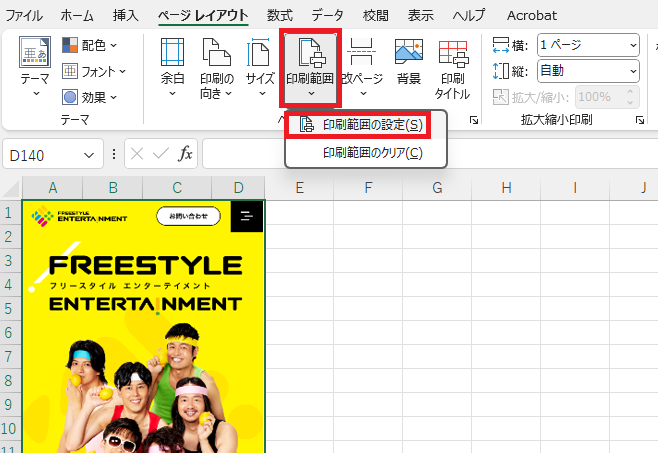The height and width of the screenshot is (453, 658).
Task: Click the fx insert function icon
Action: [185, 154]
